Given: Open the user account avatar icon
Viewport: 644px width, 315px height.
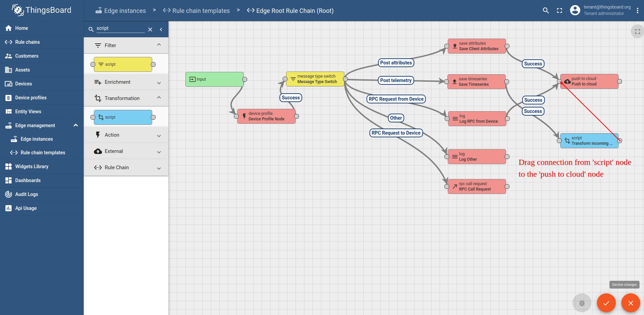Looking at the screenshot, I should (x=575, y=10).
